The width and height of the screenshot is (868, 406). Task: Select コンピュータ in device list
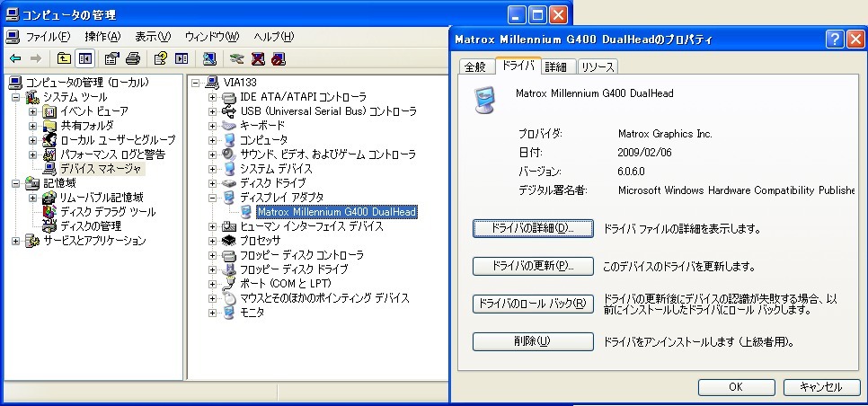point(263,140)
